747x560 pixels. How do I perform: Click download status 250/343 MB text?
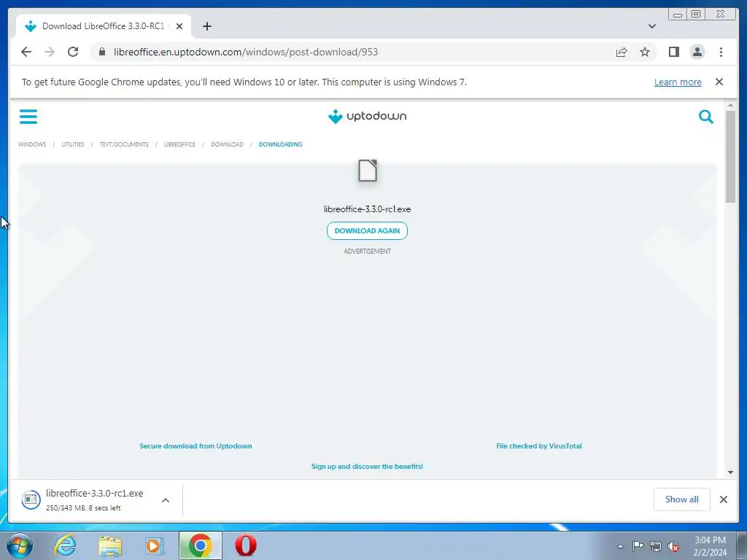point(83,508)
